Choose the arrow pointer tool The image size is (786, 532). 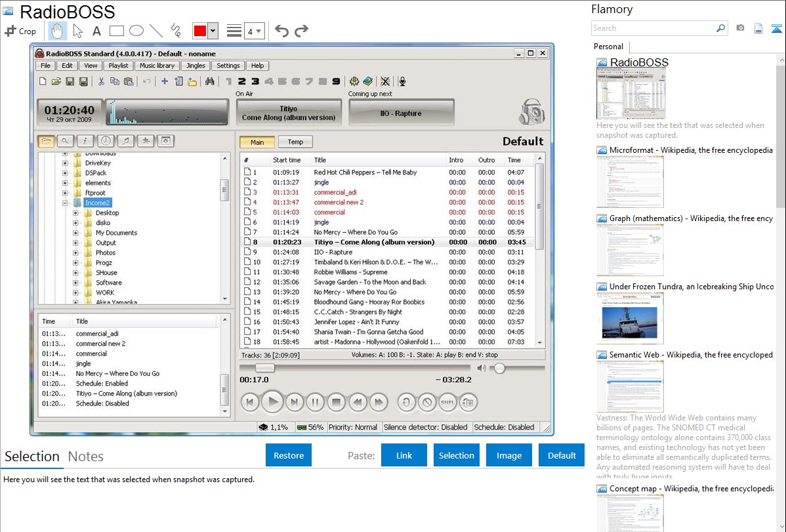[x=77, y=31]
